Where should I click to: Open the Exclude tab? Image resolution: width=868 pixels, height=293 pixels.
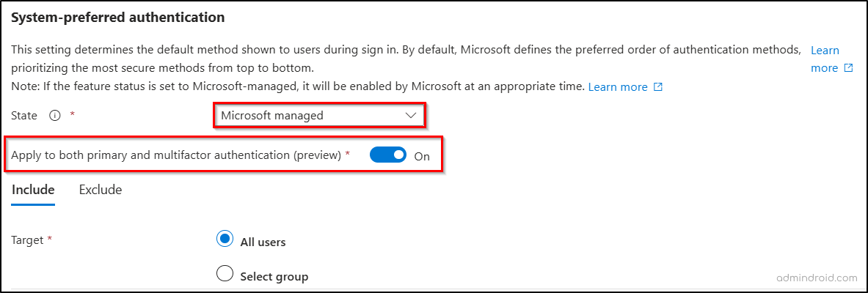pyautogui.click(x=101, y=190)
